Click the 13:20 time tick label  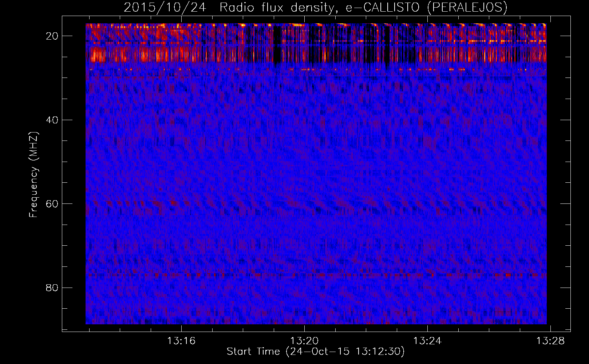point(304,341)
